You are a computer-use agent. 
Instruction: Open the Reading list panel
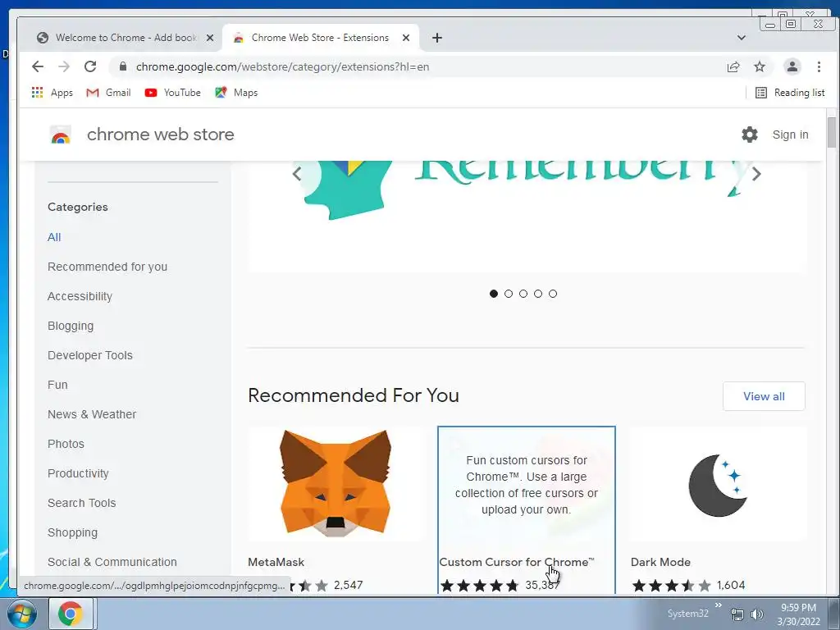(x=790, y=93)
